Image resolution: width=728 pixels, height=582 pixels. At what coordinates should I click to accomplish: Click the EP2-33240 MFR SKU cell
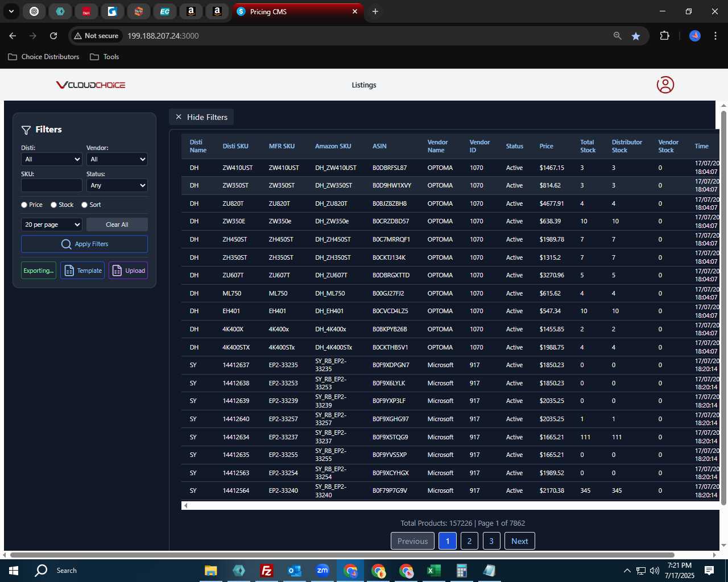tap(283, 490)
